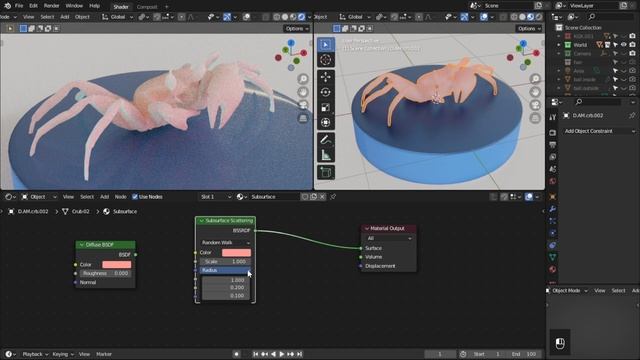This screenshot has height=360, width=640.
Task: Click the play animation button
Action: (x=282, y=354)
